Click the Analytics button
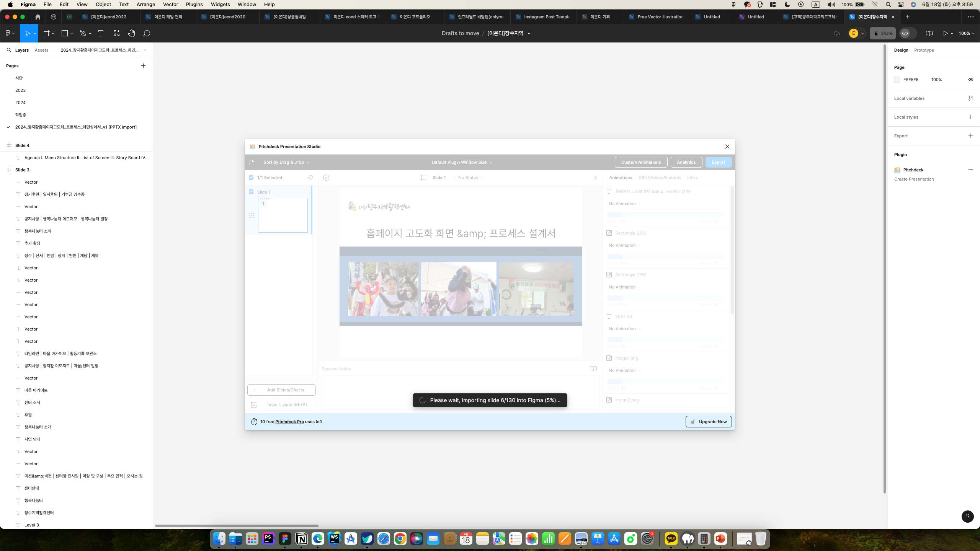The width and height of the screenshot is (980, 551). (x=686, y=162)
